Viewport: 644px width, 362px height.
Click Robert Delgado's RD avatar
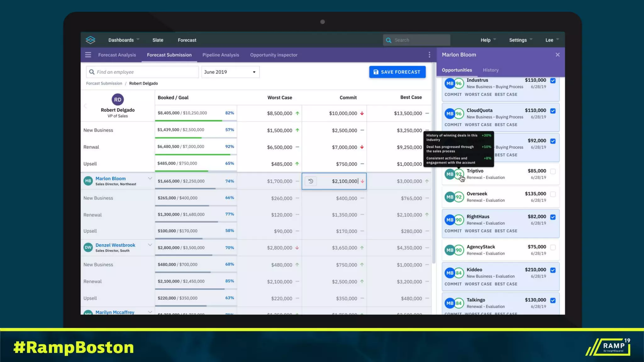coord(118,100)
